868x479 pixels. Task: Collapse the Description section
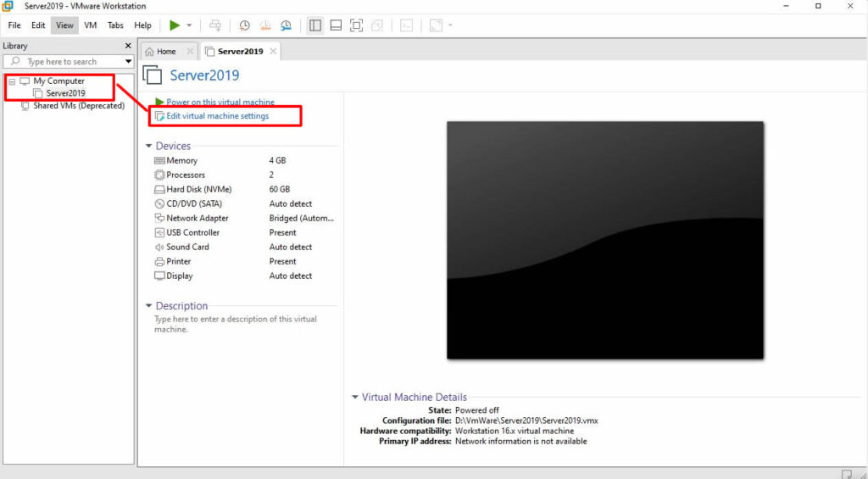(x=148, y=306)
